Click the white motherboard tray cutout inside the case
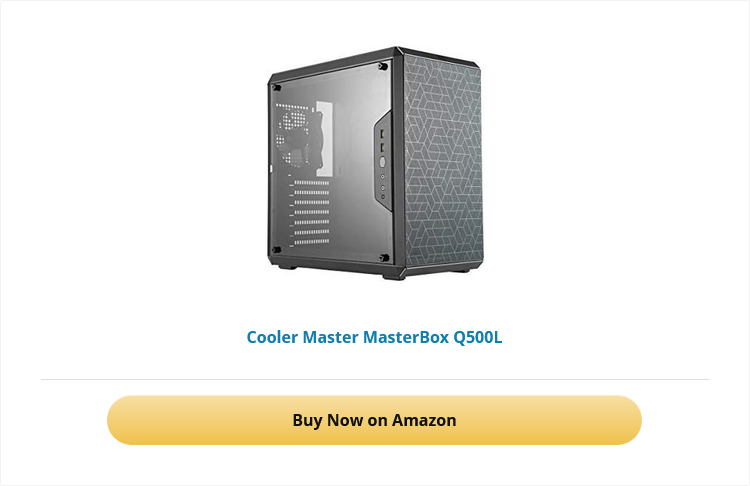Screen dimensions: 750x486 pyautogui.click(x=324, y=138)
